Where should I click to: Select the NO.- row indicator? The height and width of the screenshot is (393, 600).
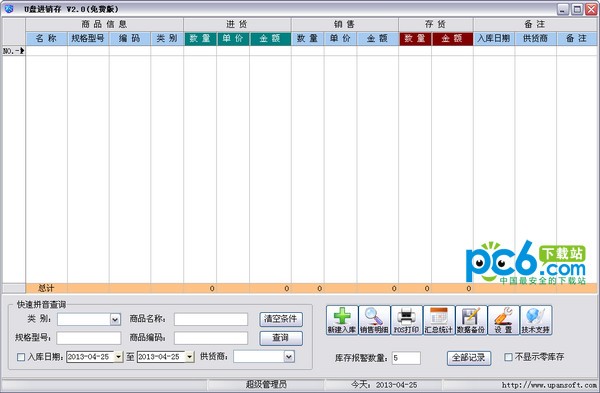[x=14, y=51]
